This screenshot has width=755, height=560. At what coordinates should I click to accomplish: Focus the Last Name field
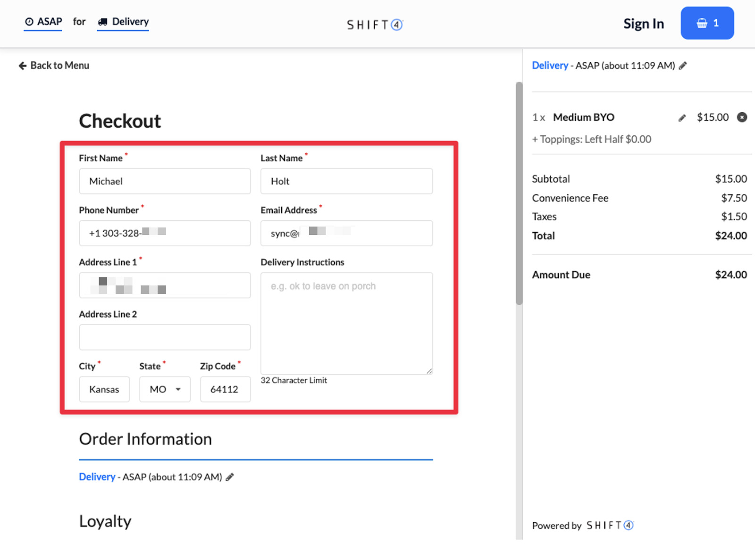(346, 181)
